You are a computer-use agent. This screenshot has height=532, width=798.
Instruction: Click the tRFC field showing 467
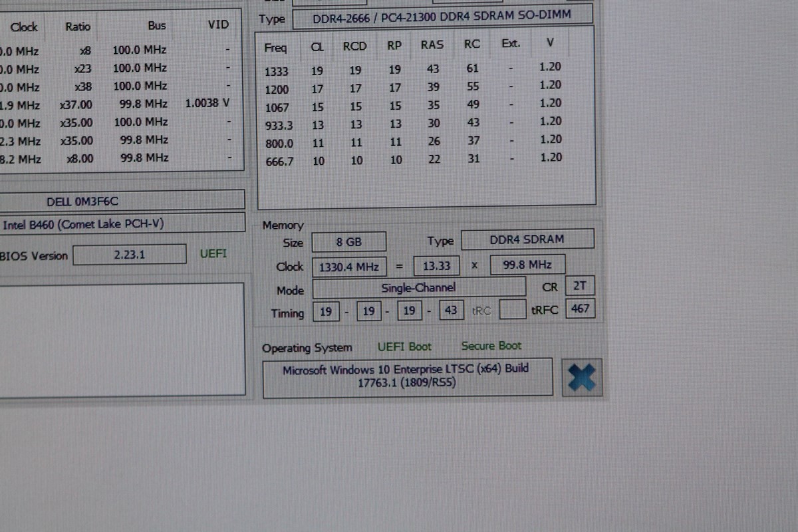tap(580, 309)
